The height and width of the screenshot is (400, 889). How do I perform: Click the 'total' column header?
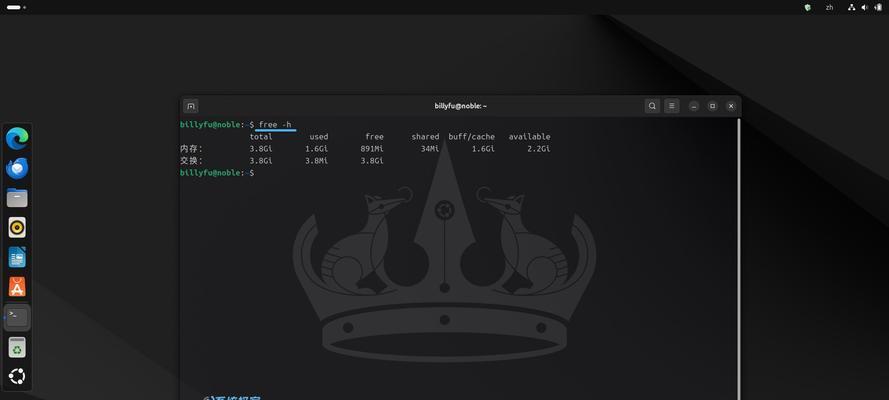(x=261, y=137)
